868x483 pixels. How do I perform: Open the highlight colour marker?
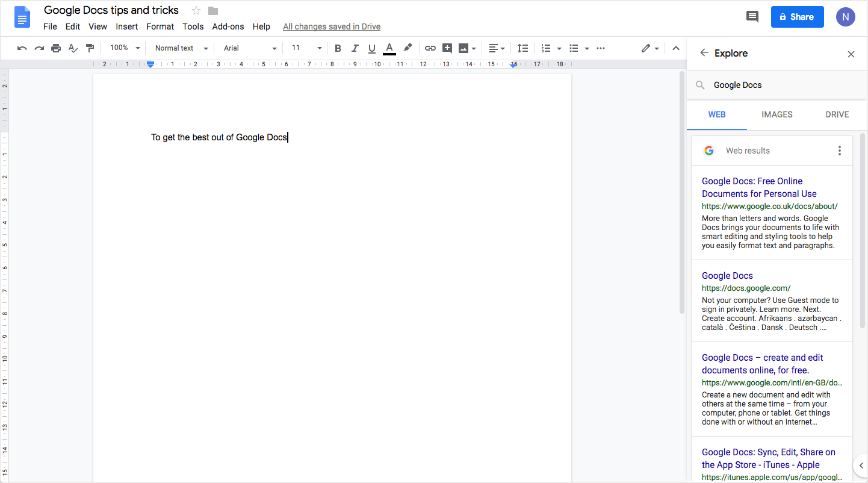pyautogui.click(x=408, y=48)
